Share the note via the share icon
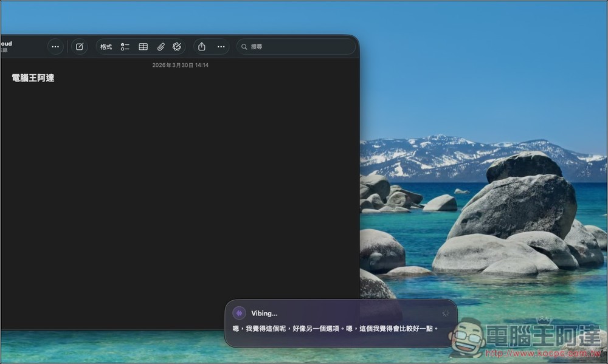 pyautogui.click(x=201, y=46)
